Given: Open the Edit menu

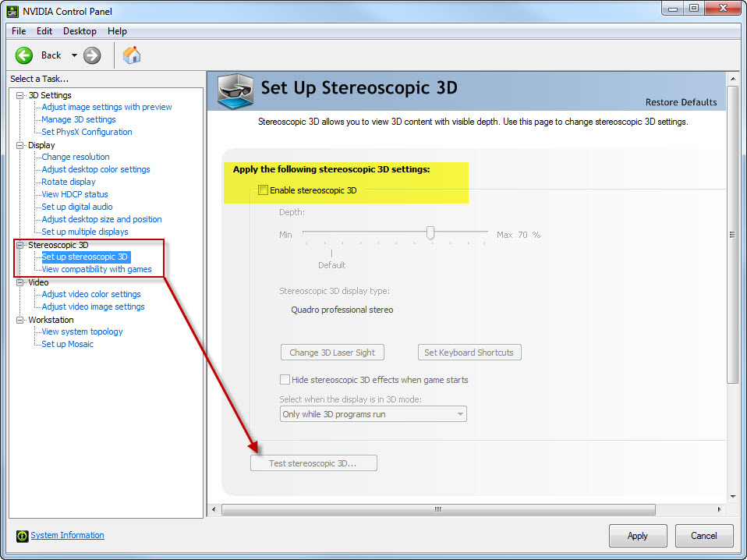Looking at the screenshot, I should (44, 31).
